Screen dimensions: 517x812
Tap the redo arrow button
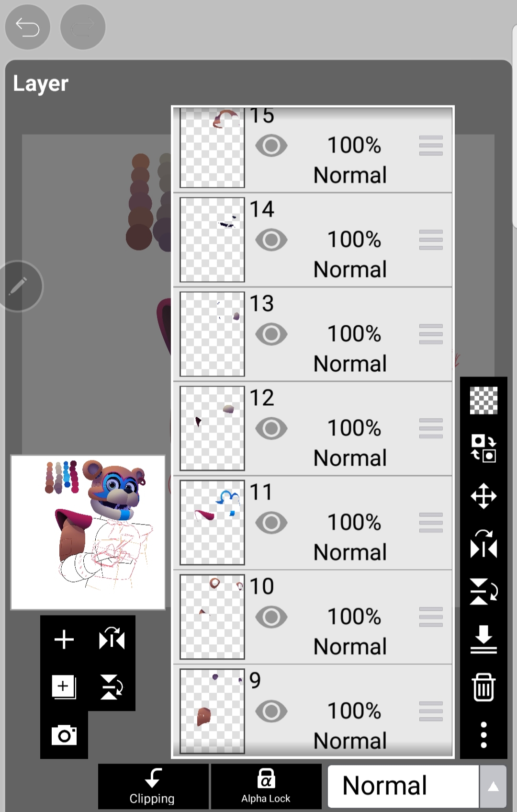click(x=83, y=27)
